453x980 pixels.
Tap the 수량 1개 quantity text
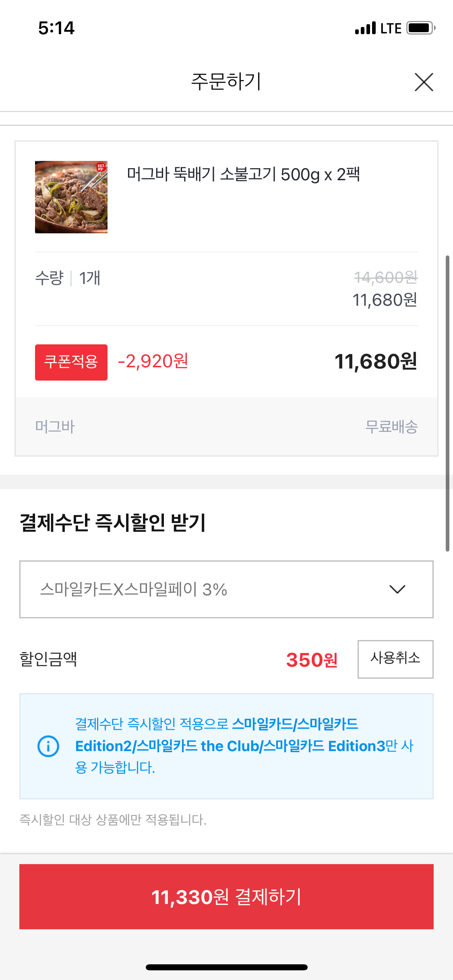(68, 278)
